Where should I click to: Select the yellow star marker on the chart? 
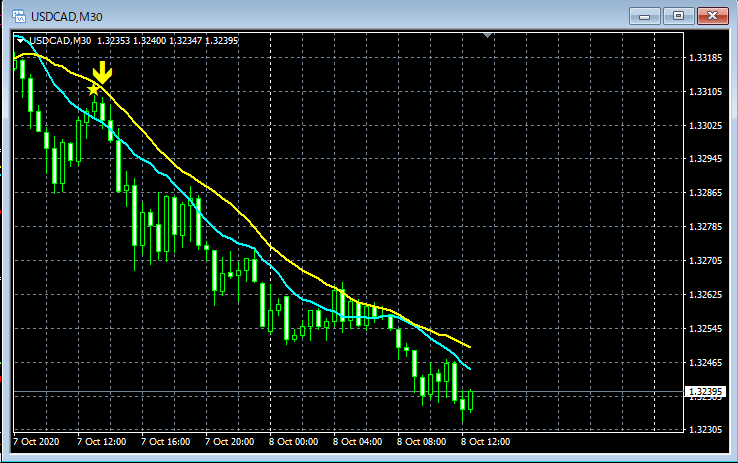[x=94, y=89]
